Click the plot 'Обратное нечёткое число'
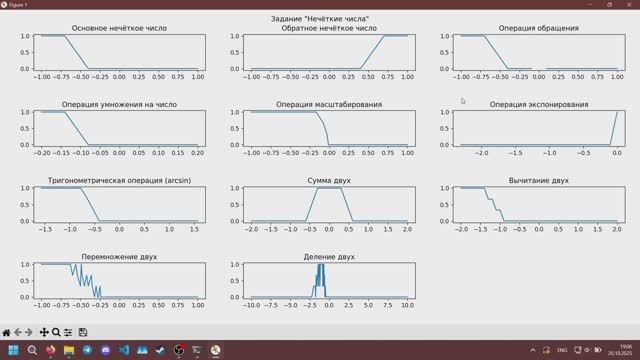 point(329,53)
